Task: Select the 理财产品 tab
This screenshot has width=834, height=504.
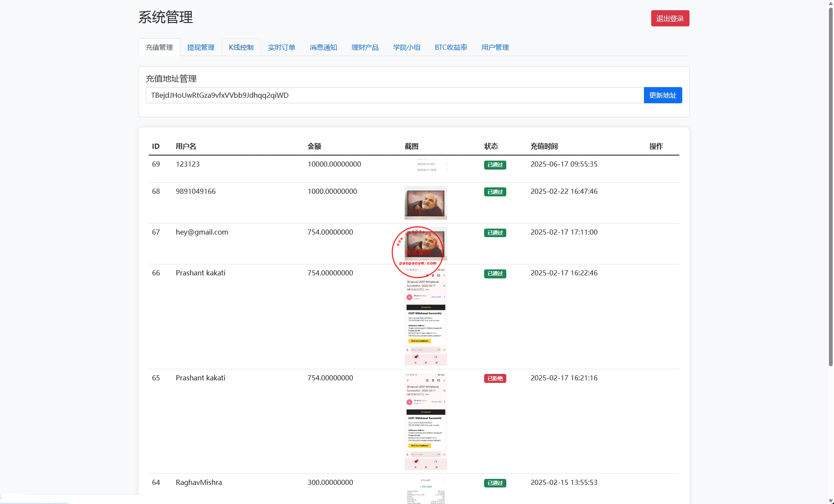Action: pyautogui.click(x=365, y=47)
